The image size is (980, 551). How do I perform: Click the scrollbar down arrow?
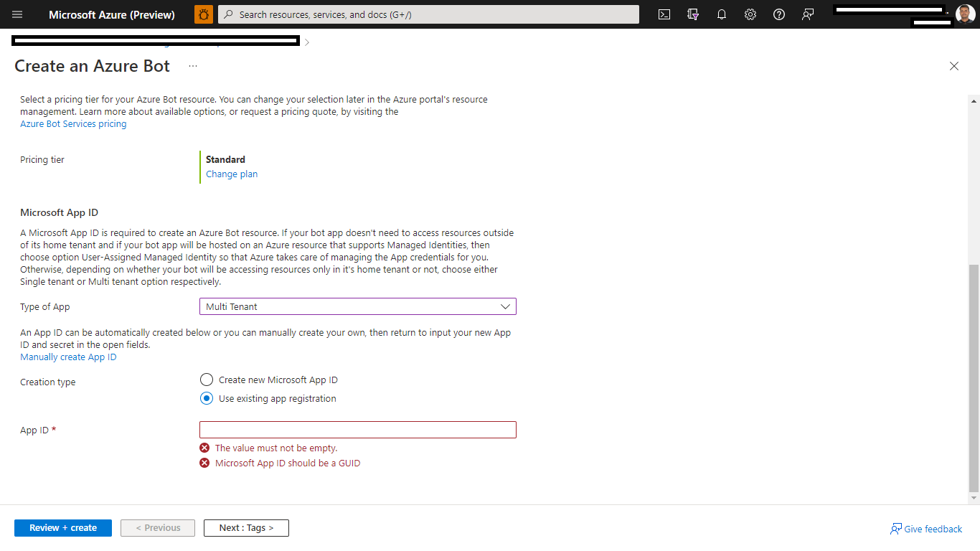974,498
